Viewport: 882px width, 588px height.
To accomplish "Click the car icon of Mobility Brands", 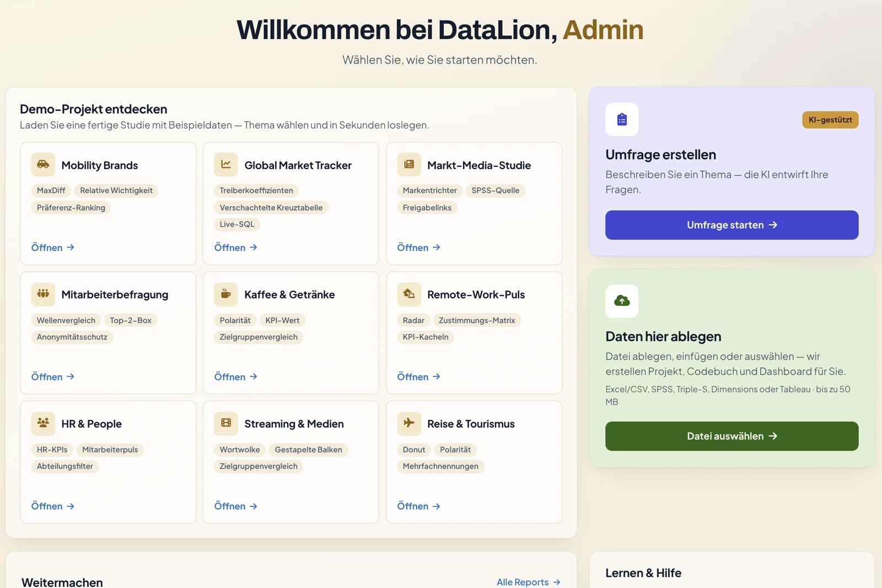I will coord(43,164).
